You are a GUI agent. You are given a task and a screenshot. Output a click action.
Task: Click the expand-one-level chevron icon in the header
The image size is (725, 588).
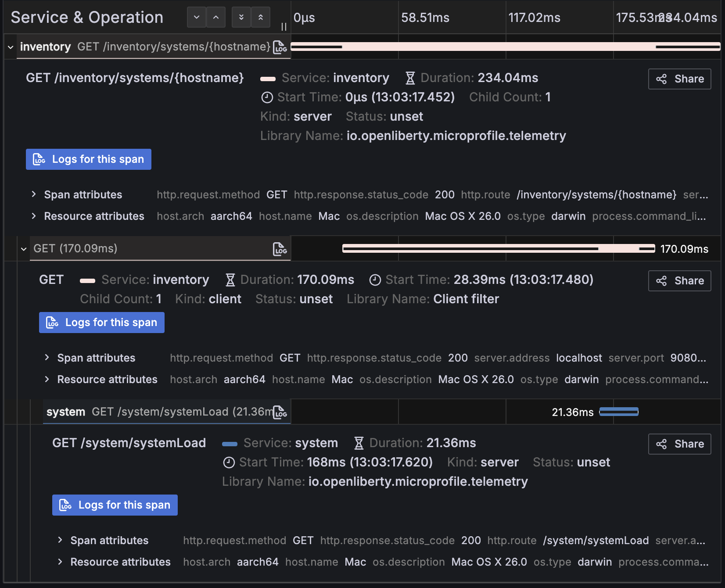tap(196, 17)
